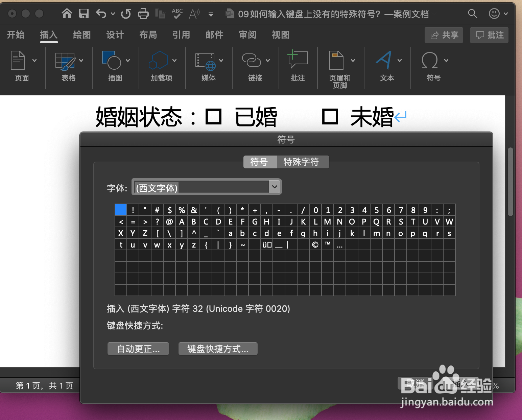Click the checkbox before 已婚
Viewport: 522px width, 420px height.
(x=213, y=117)
